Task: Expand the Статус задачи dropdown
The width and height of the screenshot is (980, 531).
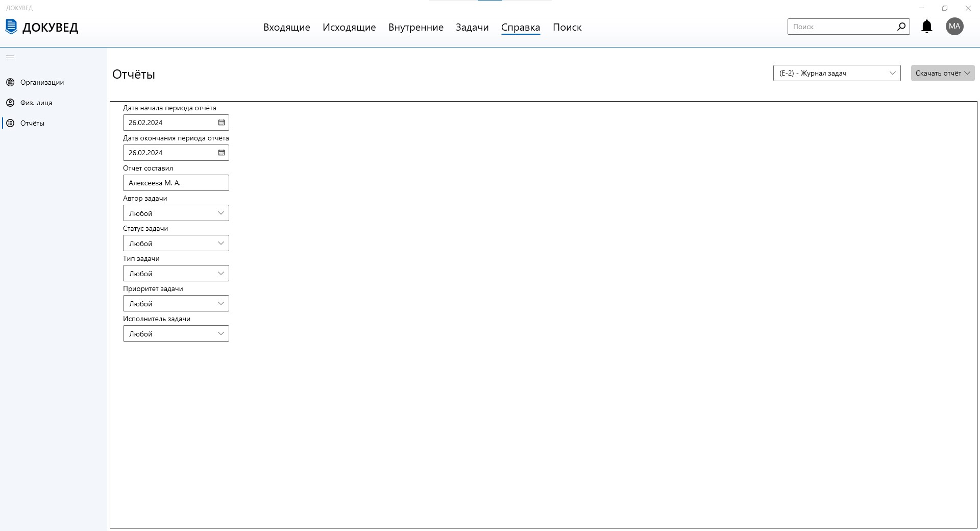Action: [x=176, y=243]
